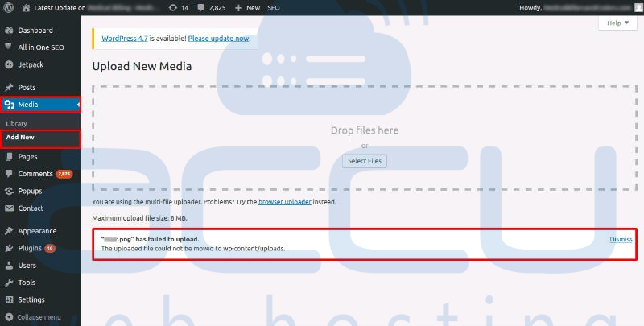Click the Jetpack sidebar icon
This screenshot has width=644, height=326.
9,65
